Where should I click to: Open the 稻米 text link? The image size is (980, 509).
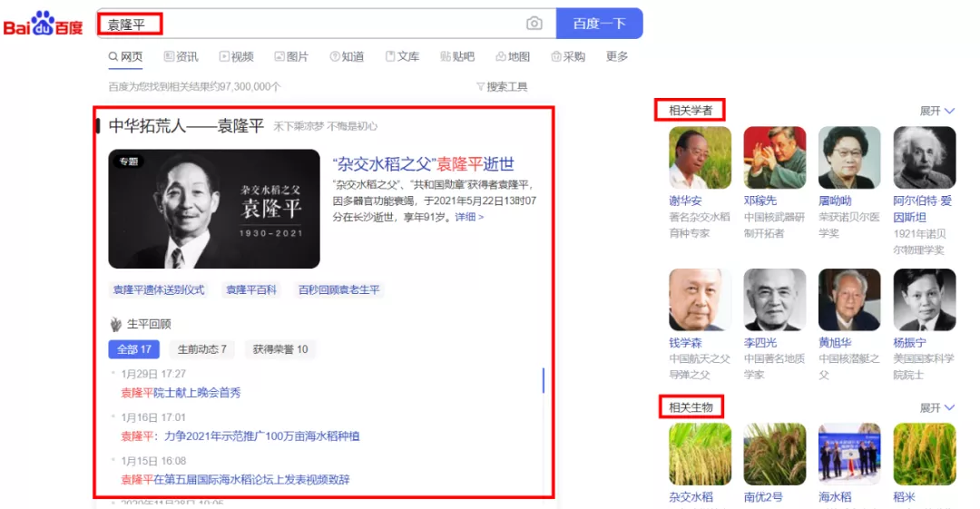coord(905,497)
